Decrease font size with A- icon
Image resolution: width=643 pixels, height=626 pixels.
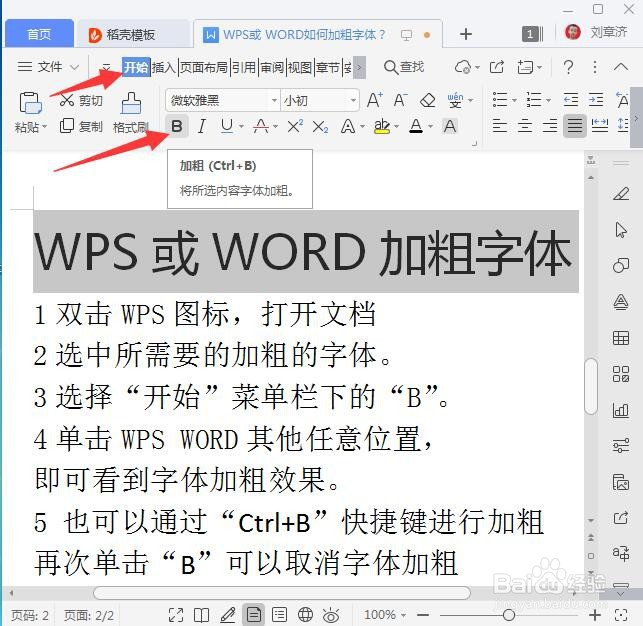point(400,100)
